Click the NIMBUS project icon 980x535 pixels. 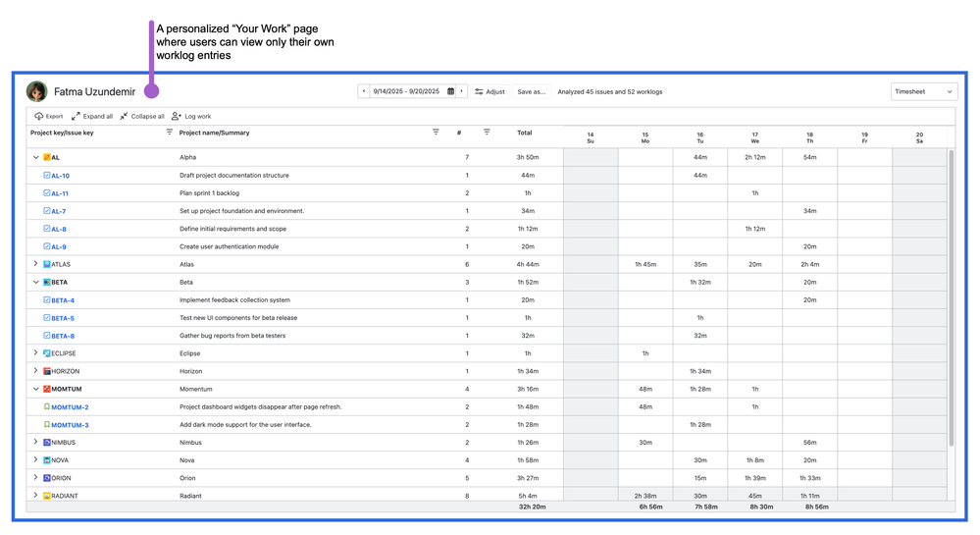click(47, 443)
